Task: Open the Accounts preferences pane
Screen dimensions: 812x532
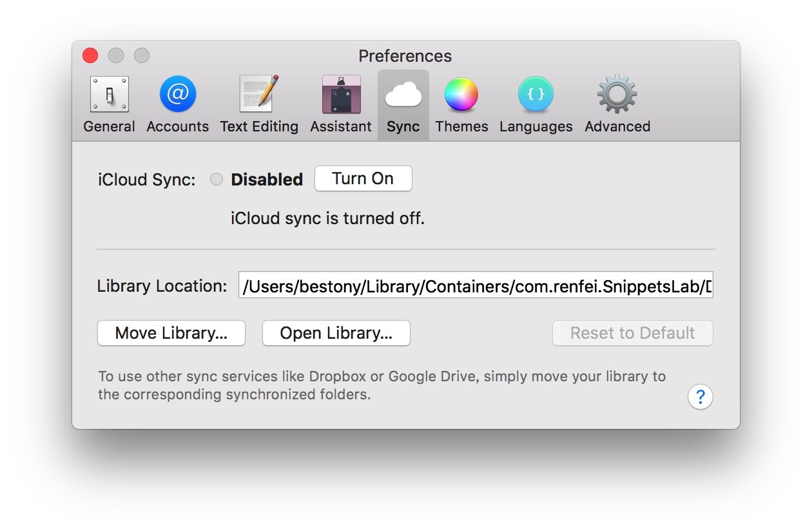Action: (x=177, y=105)
